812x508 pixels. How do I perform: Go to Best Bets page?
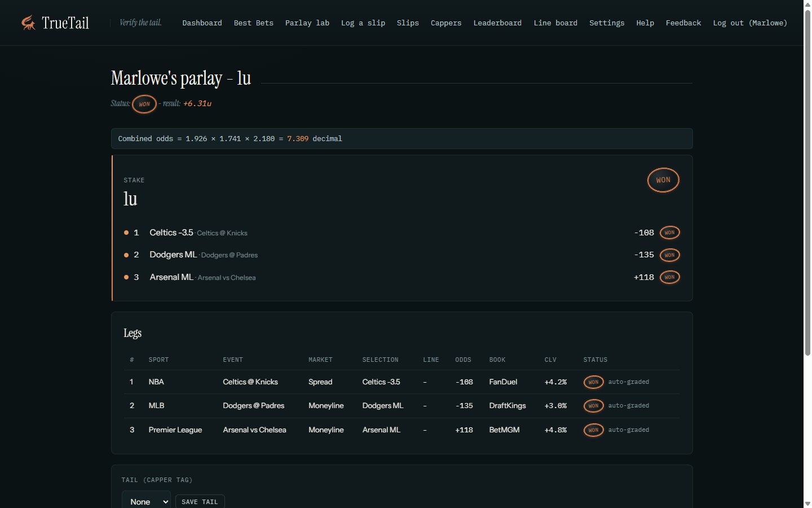click(x=253, y=23)
